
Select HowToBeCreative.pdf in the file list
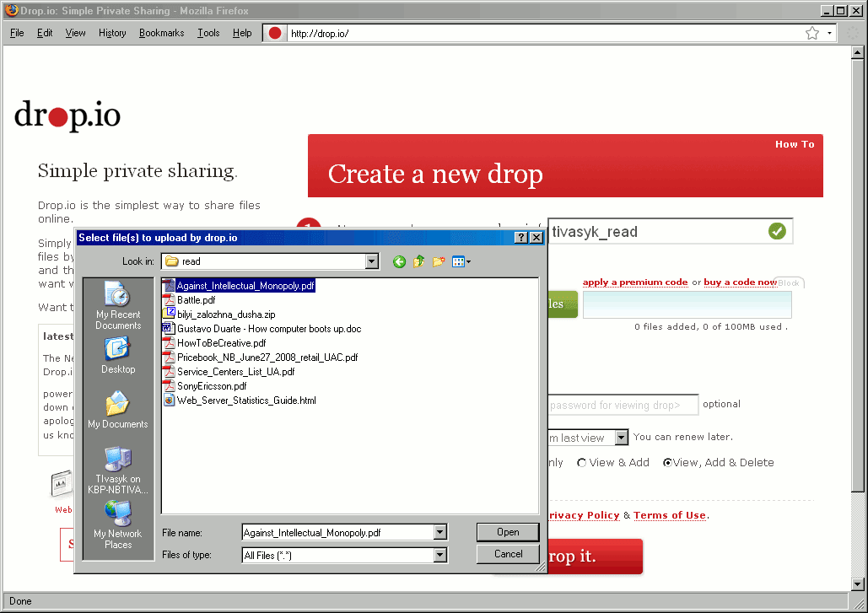215,343
